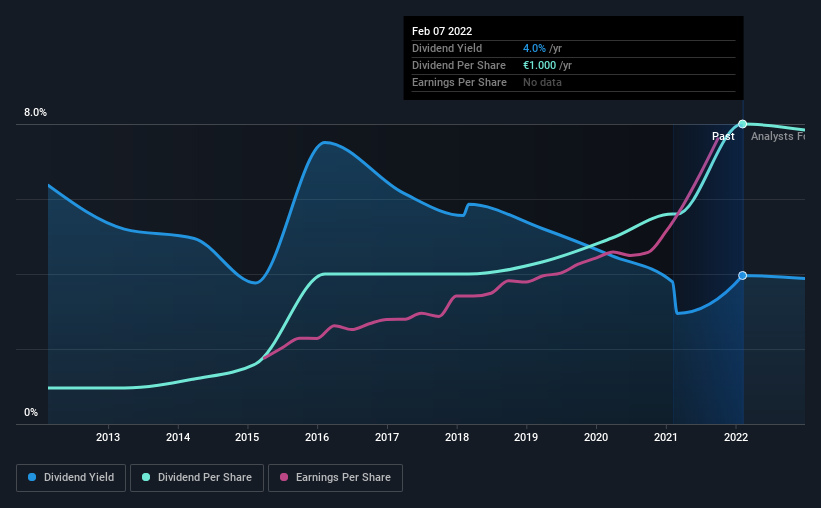This screenshot has height=508, width=821.
Task: Click the 2015 x-axis label
Action: [247, 437]
